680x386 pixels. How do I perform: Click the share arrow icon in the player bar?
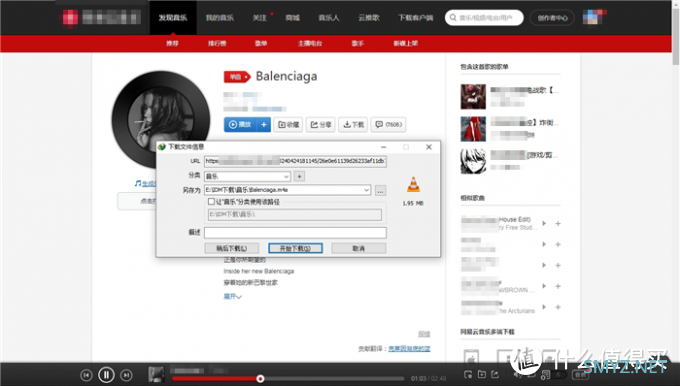click(x=495, y=374)
